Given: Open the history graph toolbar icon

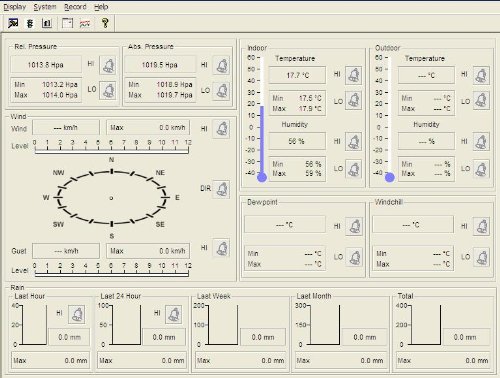Looking at the screenshot, I should point(85,23).
